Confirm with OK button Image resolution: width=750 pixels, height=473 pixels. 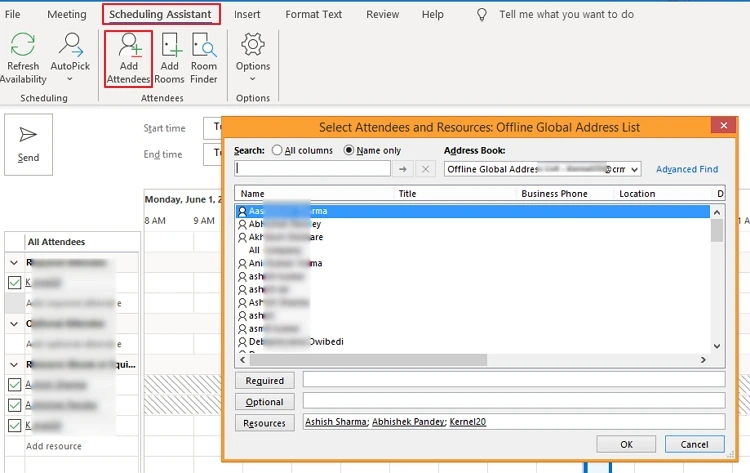coord(626,444)
